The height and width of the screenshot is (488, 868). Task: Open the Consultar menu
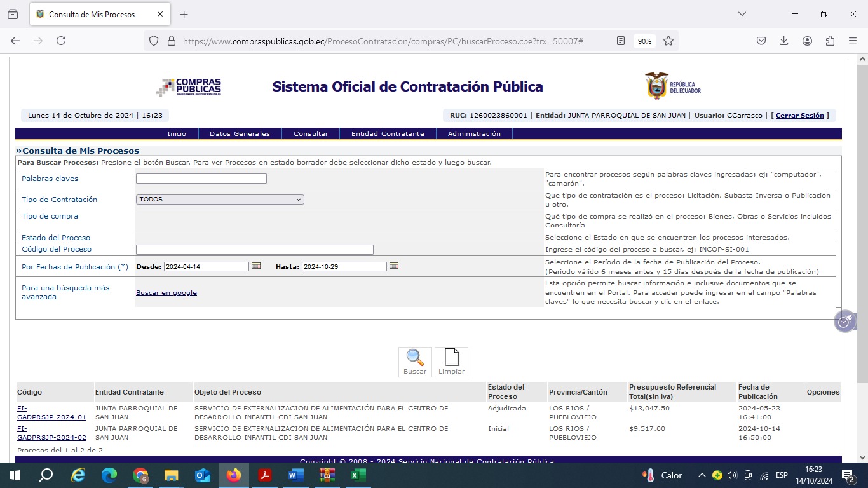311,134
